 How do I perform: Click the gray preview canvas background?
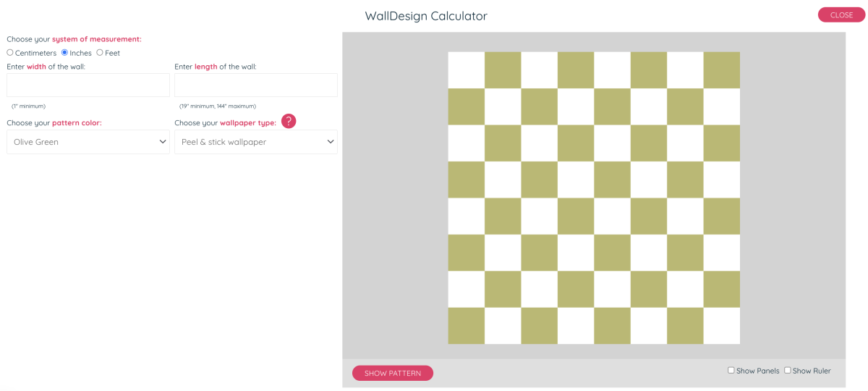click(x=395, y=195)
